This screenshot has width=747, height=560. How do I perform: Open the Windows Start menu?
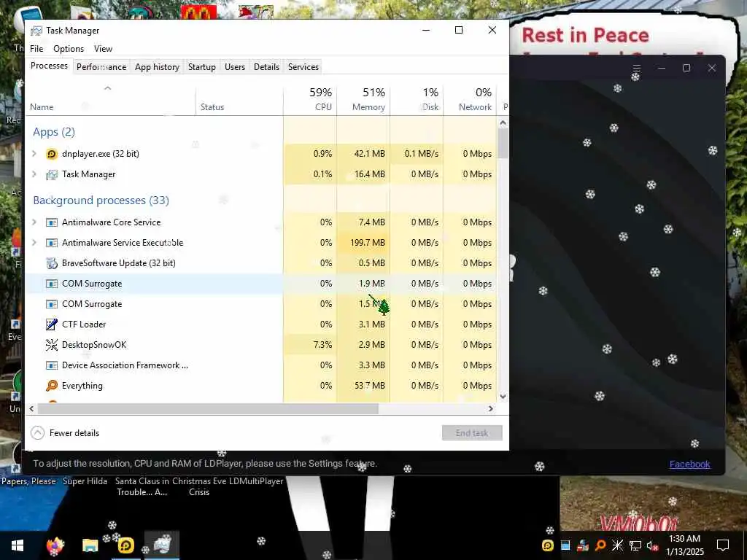[x=18, y=545]
